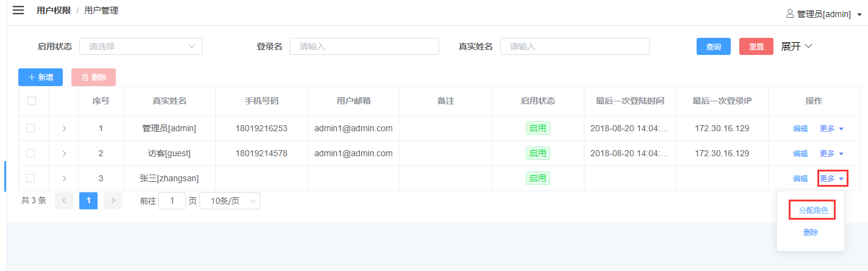This screenshot has width=868, height=271.
Task: Go to next page arrow
Action: pyautogui.click(x=113, y=201)
